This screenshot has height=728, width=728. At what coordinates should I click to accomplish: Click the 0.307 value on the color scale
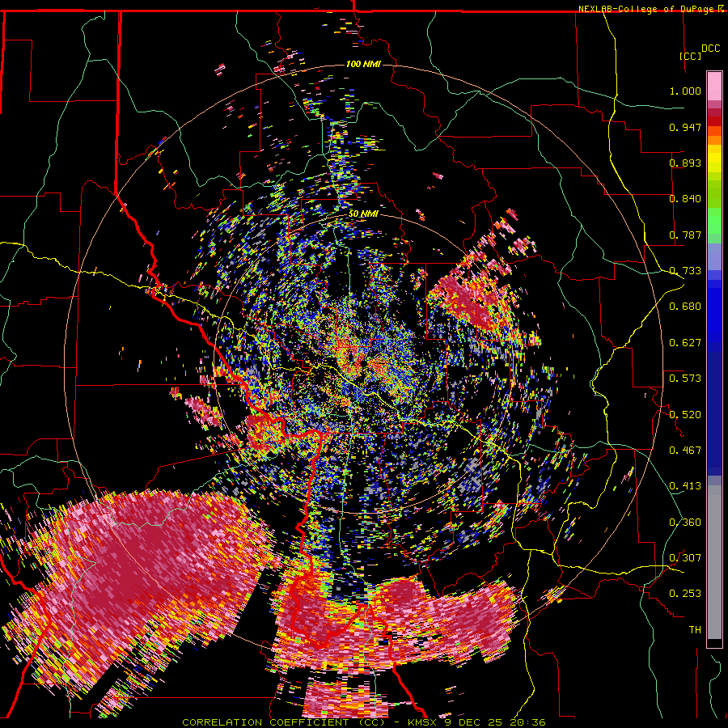(x=685, y=558)
